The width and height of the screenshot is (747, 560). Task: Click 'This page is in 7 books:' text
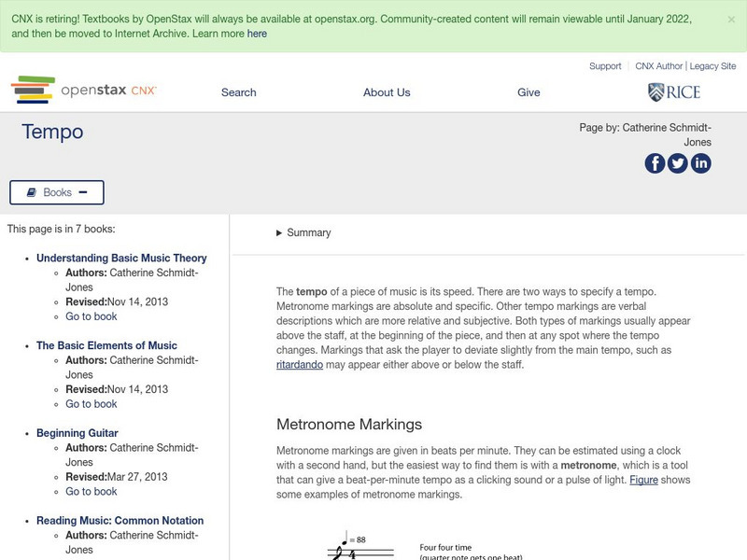point(61,229)
